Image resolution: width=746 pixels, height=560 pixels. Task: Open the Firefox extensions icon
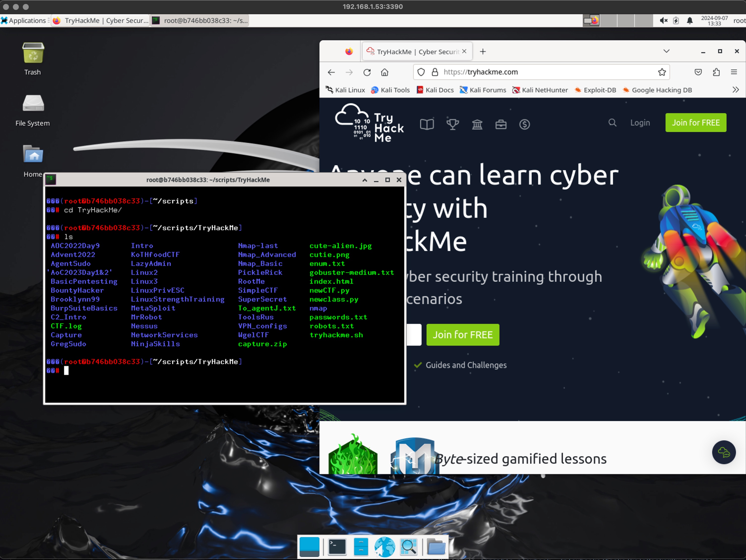click(x=716, y=72)
